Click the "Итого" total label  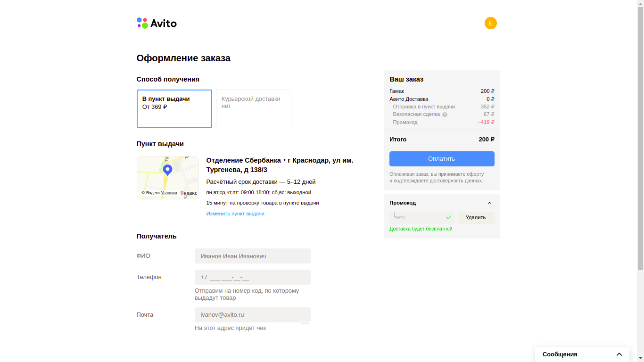pyautogui.click(x=398, y=140)
